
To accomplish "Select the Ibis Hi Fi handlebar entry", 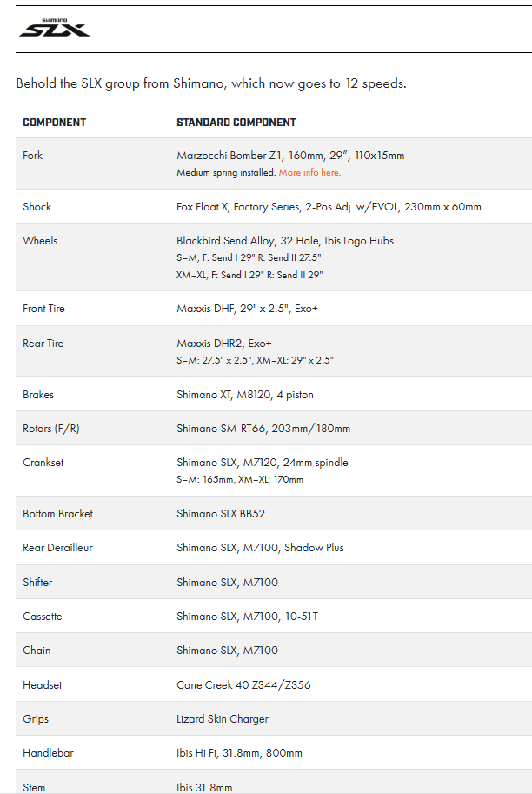I will pos(239,753).
